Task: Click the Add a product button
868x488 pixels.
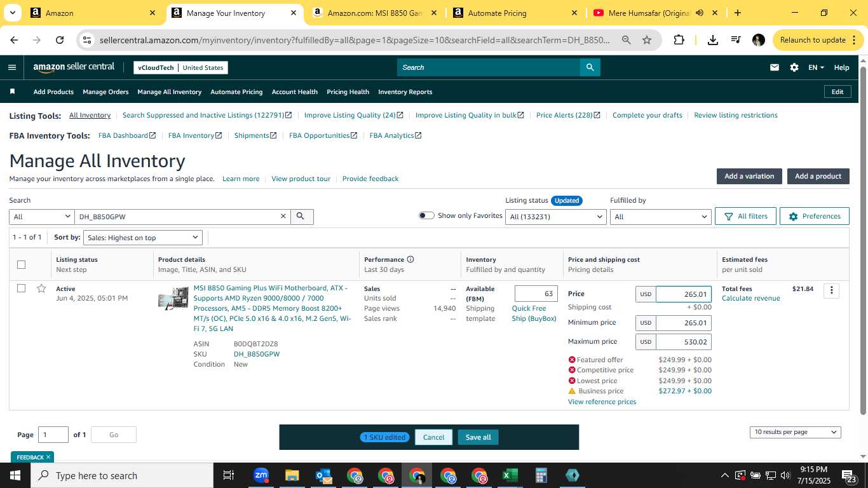Action: coord(818,176)
